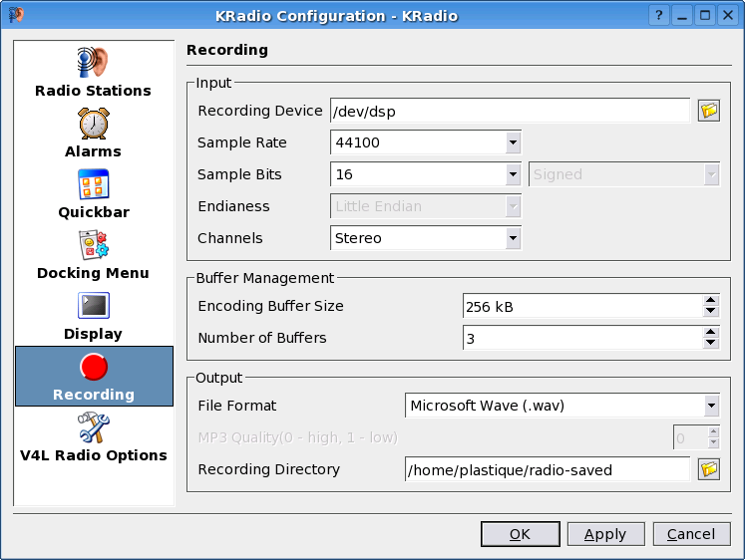Screen dimensions: 745x560
Task: Open the File Format dropdown
Action: click(711, 406)
